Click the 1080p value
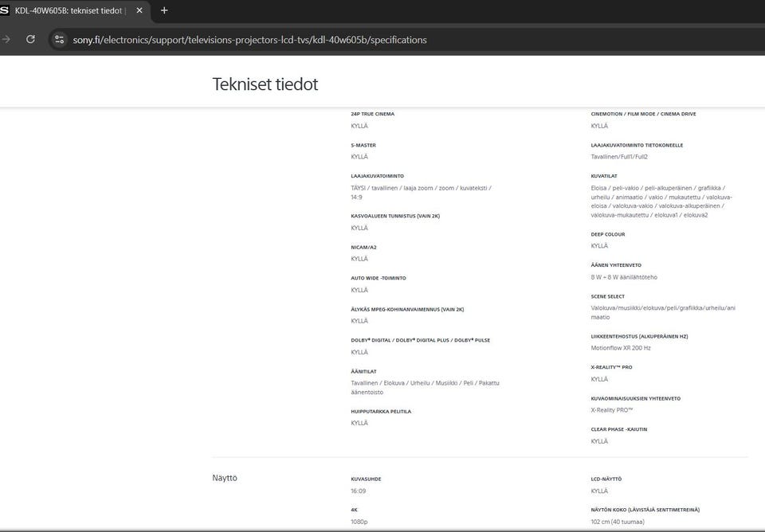 pos(359,522)
